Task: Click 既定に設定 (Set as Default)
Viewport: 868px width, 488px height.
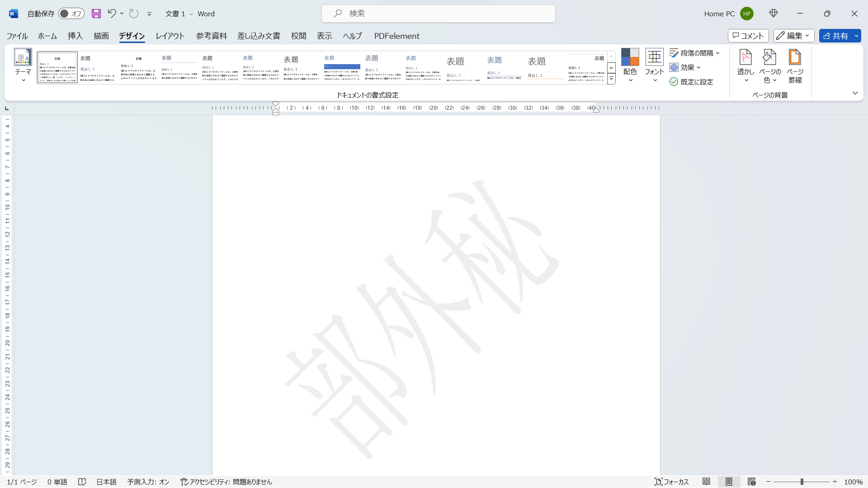Action: click(691, 82)
